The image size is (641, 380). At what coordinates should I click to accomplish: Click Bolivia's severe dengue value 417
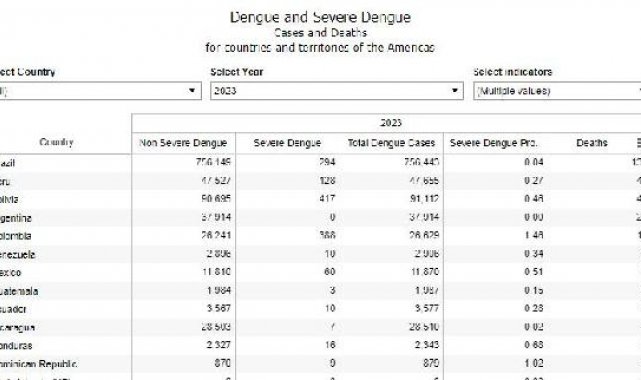click(x=327, y=199)
